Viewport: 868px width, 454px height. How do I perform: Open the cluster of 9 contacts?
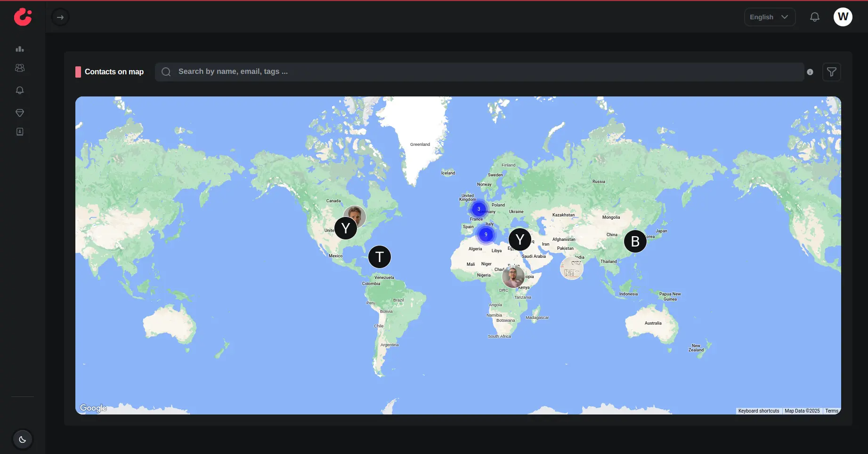coord(486,234)
